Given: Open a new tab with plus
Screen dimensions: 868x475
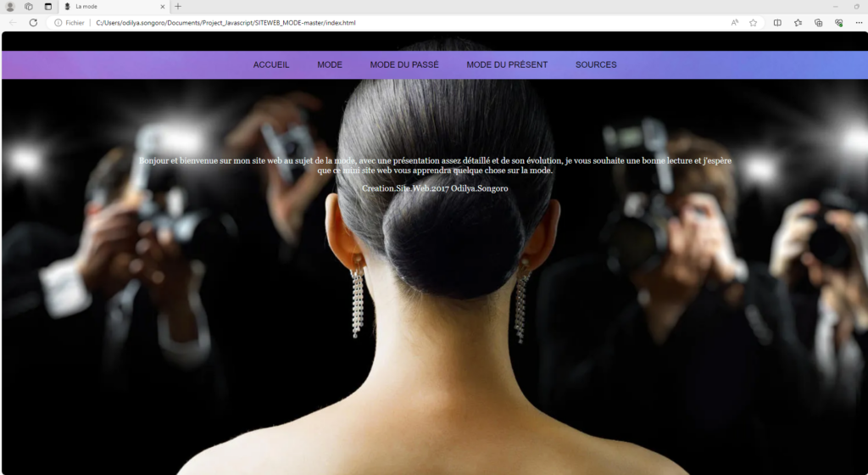Looking at the screenshot, I should tap(178, 7).
